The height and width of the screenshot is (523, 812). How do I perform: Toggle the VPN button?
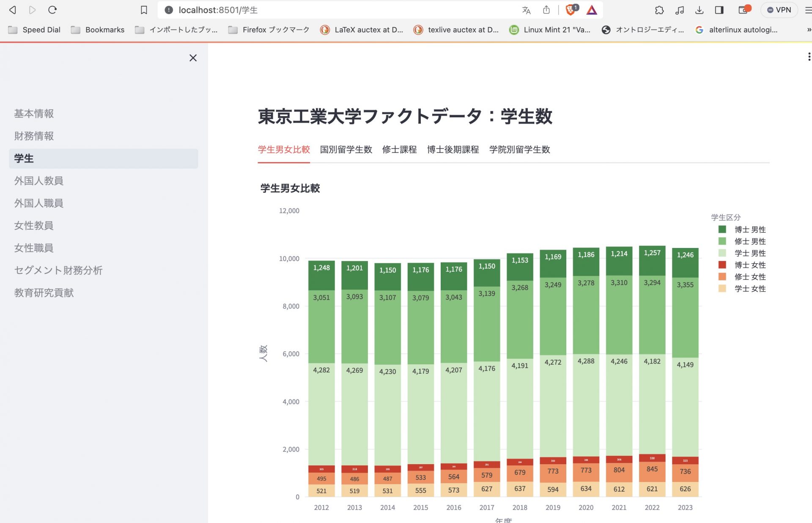779,10
